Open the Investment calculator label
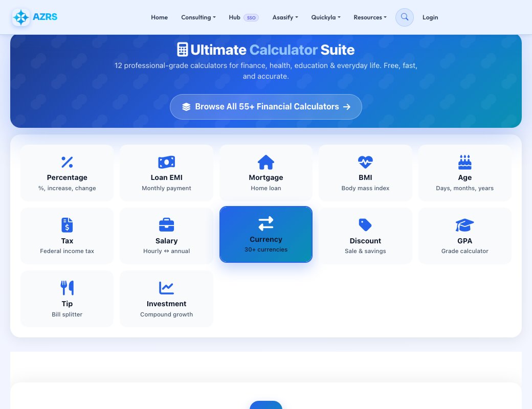 [x=167, y=304]
